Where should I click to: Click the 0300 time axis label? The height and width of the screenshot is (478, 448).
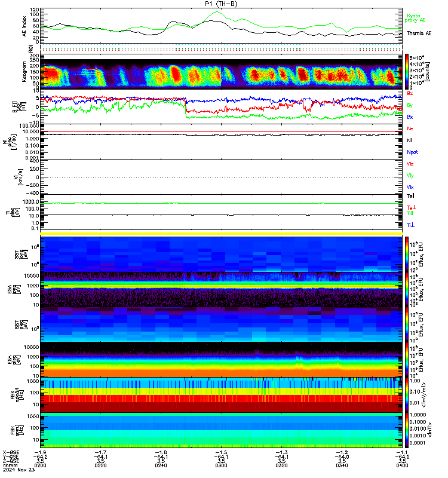pos(221,465)
